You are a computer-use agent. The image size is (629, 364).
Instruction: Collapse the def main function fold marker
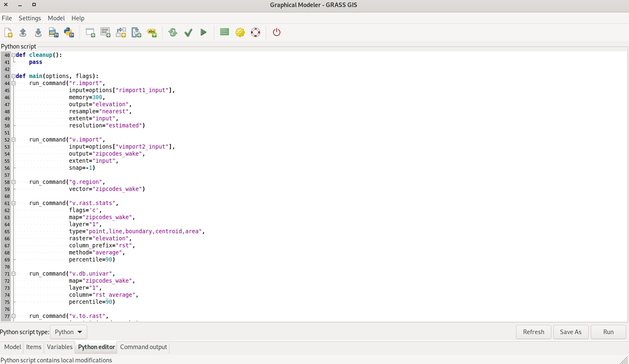pyautogui.click(x=13, y=76)
